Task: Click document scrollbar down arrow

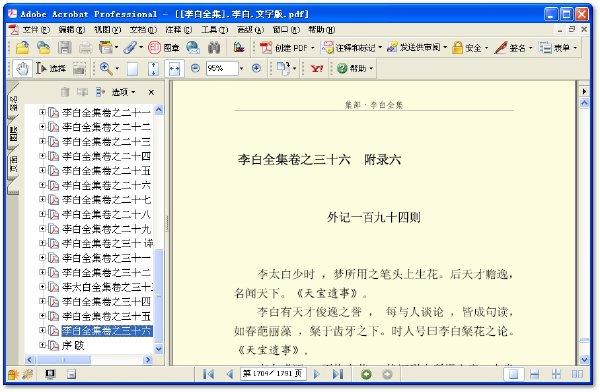Action: coord(584,359)
